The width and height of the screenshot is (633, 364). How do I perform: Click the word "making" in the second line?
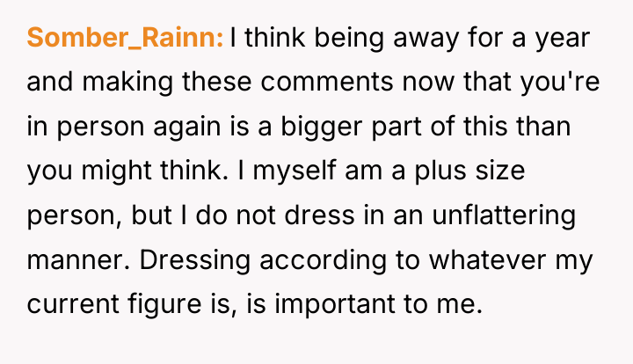tap(127, 83)
